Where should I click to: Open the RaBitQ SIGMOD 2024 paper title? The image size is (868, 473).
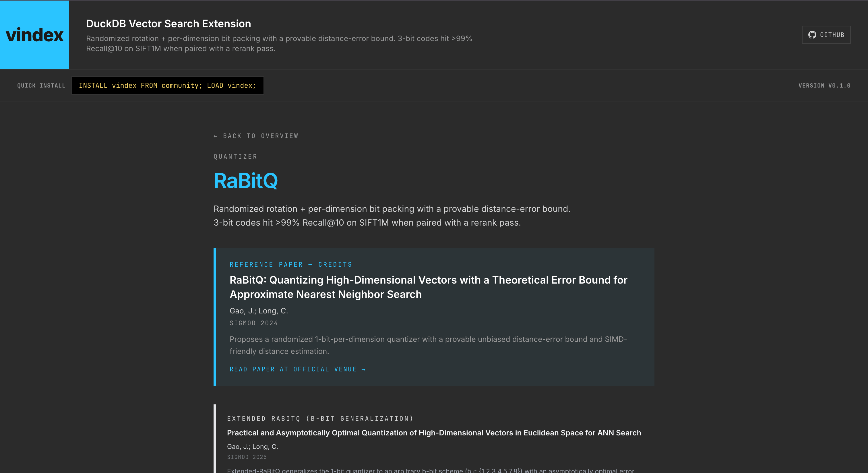pos(428,287)
